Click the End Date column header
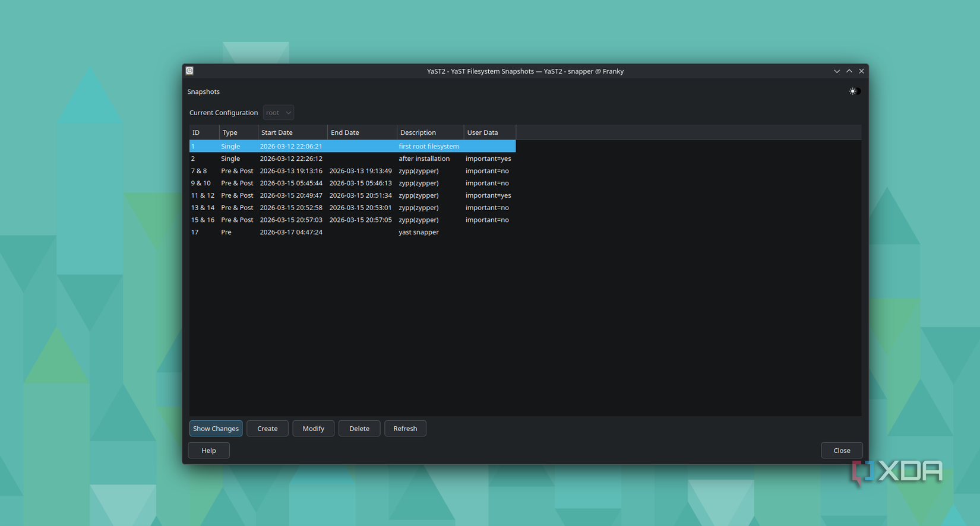The height and width of the screenshot is (526, 980). coord(361,132)
